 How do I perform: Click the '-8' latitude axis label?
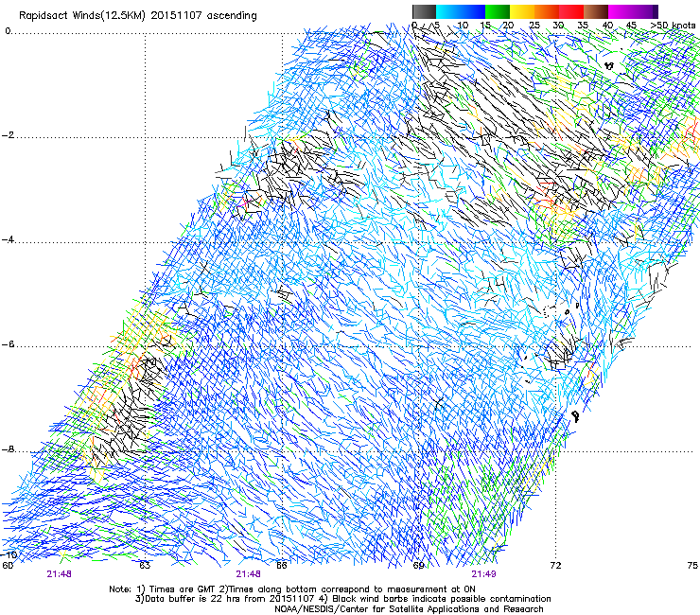pos(8,449)
